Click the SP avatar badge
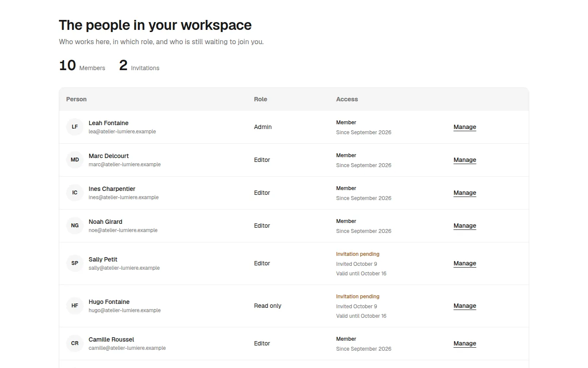The width and height of the screenshot is (588, 368). (75, 263)
